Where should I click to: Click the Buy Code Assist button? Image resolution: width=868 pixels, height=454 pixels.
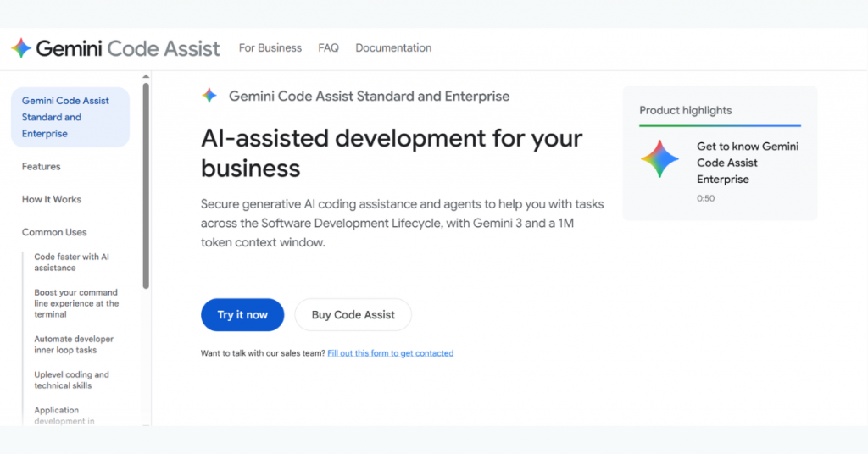pyautogui.click(x=353, y=314)
